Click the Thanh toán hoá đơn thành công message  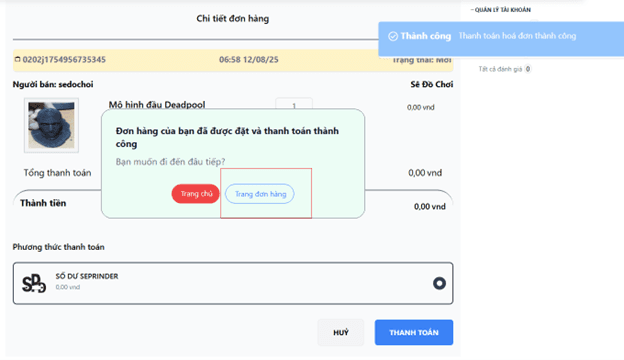(517, 36)
